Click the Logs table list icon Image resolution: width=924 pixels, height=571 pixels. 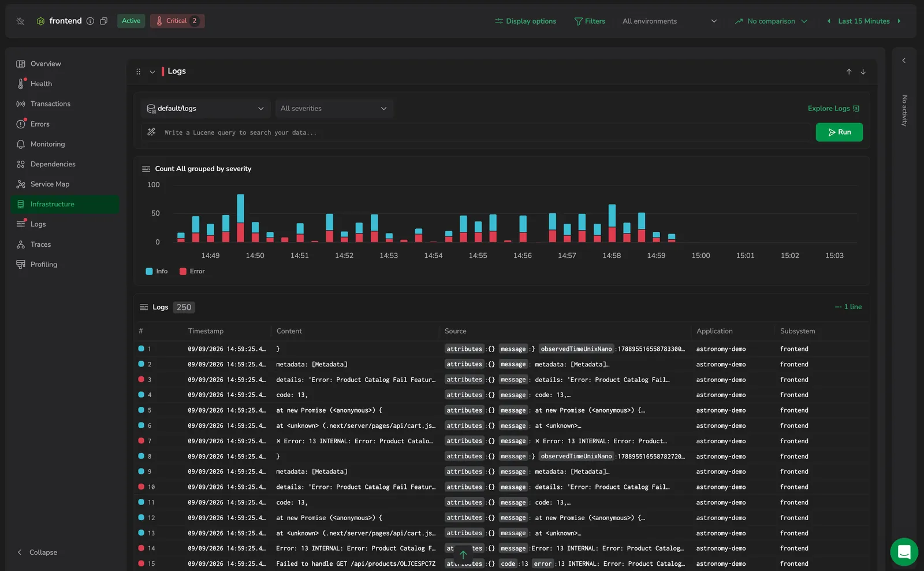point(144,307)
